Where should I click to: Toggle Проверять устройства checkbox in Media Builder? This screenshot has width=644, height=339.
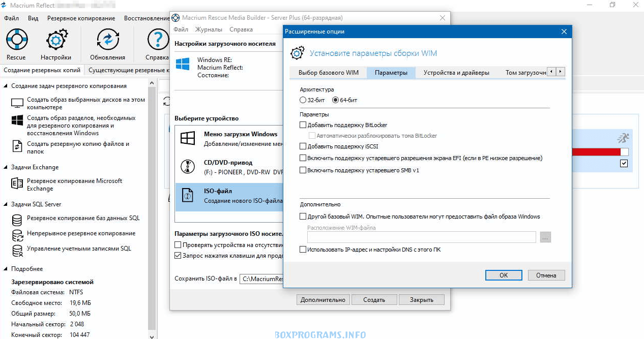(x=178, y=245)
